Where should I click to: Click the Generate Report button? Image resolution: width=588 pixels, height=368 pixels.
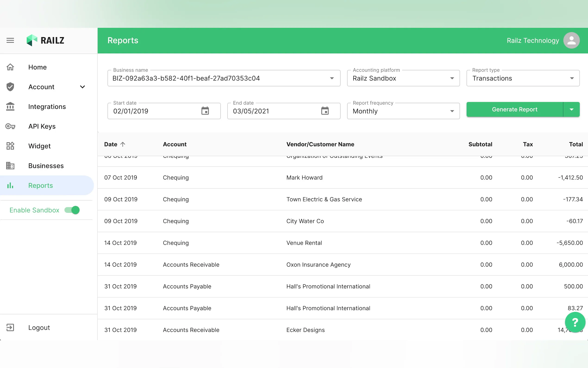[514, 110]
